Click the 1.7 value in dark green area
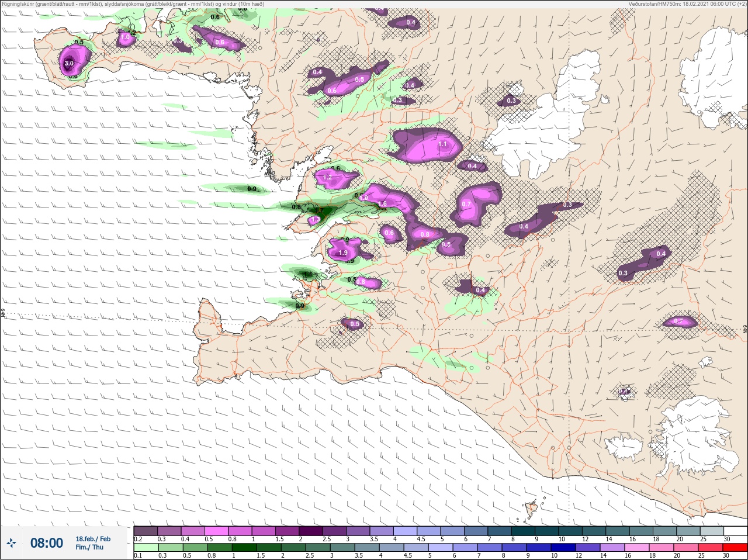748x560 pixels. [x=318, y=210]
